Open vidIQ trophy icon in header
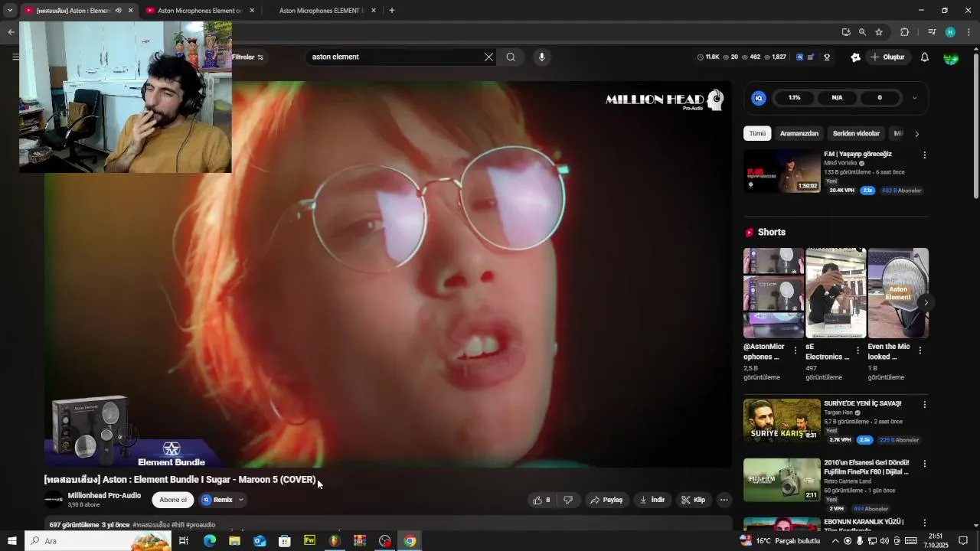Image resolution: width=980 pixels, height=551 pixels. [x=827, y=57]
